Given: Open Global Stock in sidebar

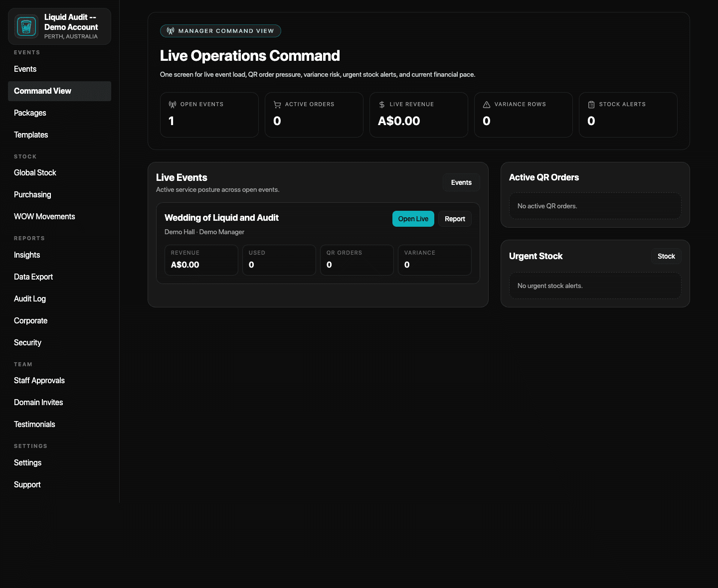Looking at the screenshot, I should coord(59,173).
